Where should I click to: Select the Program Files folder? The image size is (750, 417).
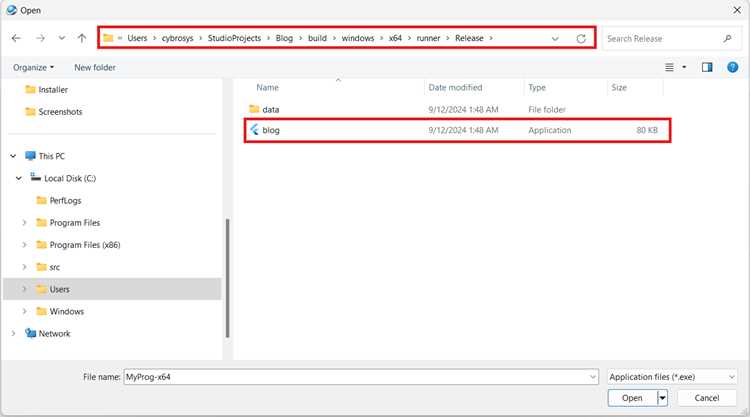pos(68,222)
